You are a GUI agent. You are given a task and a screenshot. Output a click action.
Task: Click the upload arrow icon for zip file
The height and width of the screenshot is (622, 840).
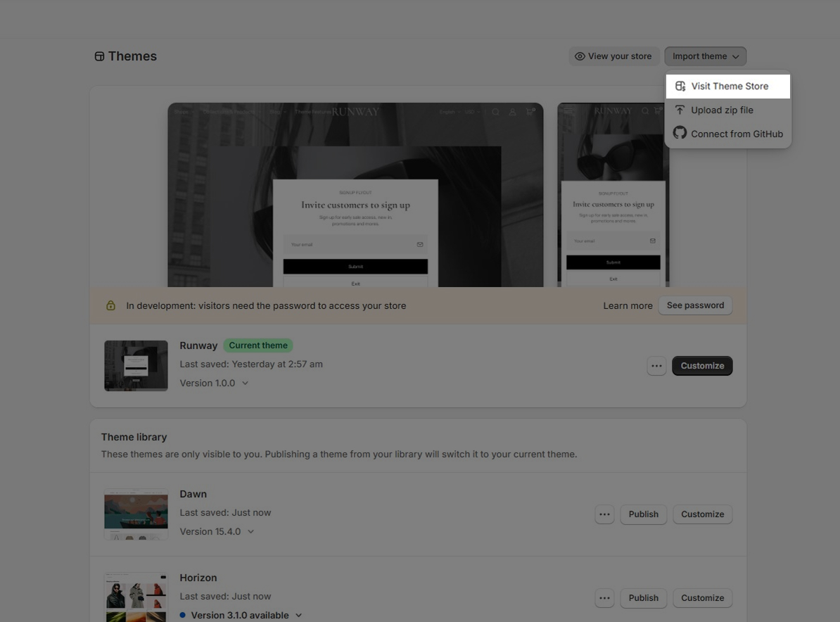tap(680, 110)
